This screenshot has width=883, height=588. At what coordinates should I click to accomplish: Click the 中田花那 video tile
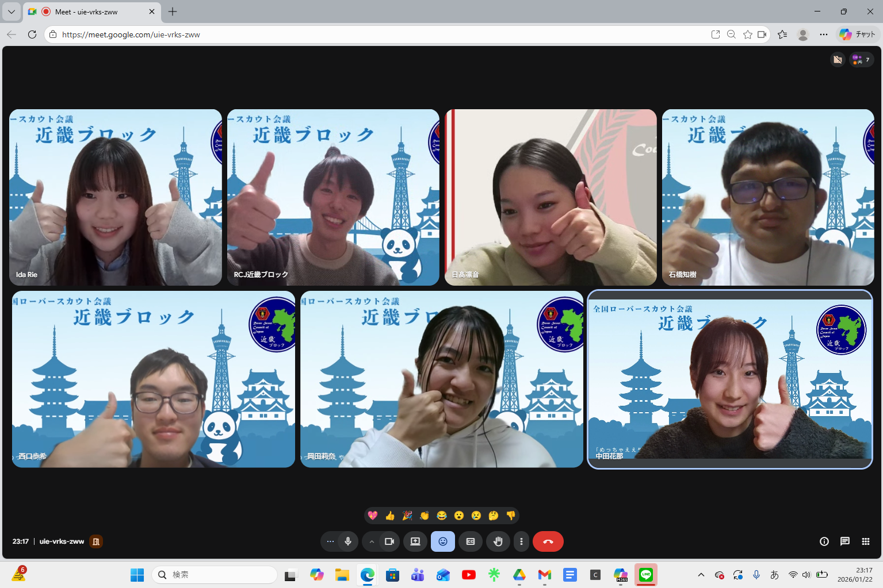[729, 379]
